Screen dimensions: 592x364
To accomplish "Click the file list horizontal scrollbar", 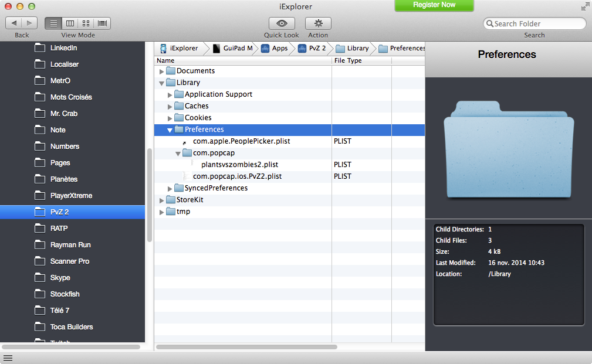I will coord(246,347).
